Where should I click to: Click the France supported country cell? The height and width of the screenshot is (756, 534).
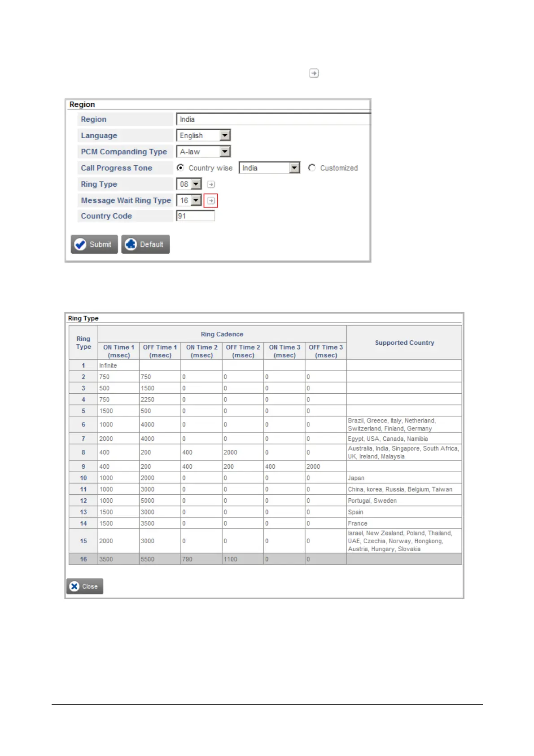[x=404, y=523]
